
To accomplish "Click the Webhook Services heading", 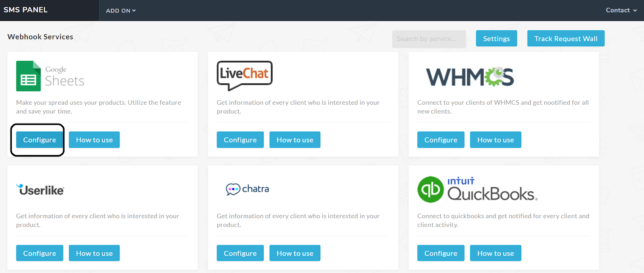I will click(x=40, y=37).
